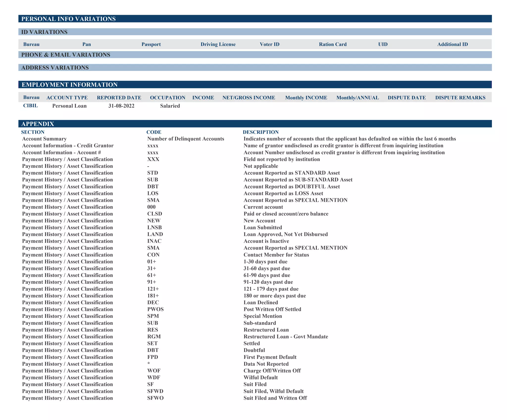Image resolution: width=507 pixels, height=420 pixels.
Task: Click the XXX code entry
Action: (153, 159)
